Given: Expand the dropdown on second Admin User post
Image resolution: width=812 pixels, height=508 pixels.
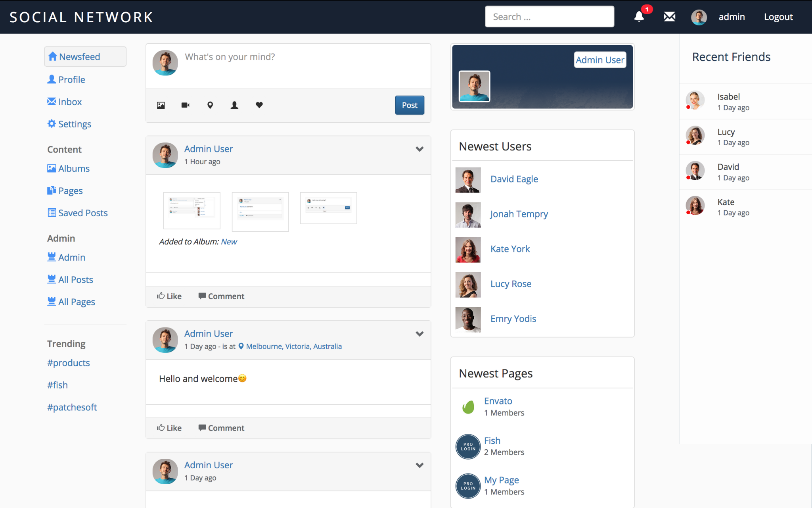Looking at the screenshot, I should [x=420, y=334].
